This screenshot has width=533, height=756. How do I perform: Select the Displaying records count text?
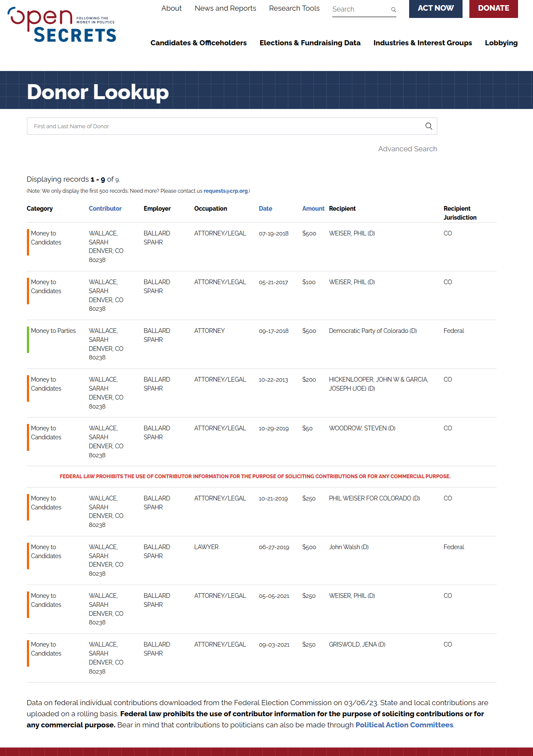73,179
